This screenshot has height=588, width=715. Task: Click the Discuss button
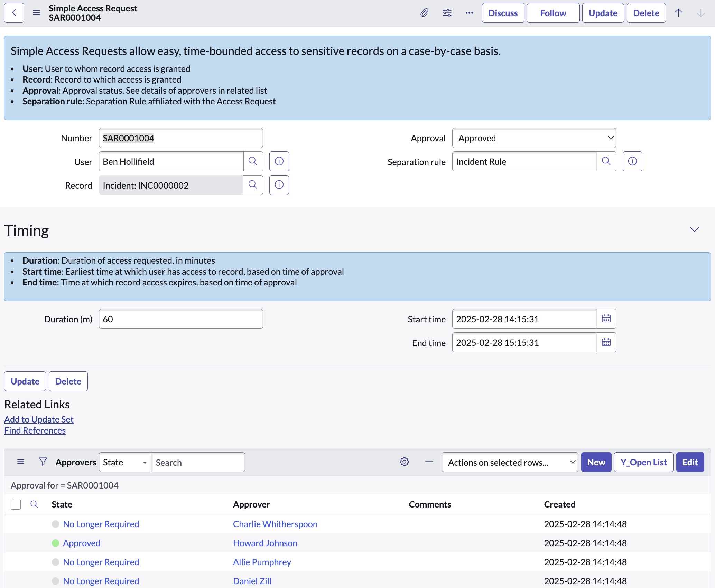click(503, 13)
